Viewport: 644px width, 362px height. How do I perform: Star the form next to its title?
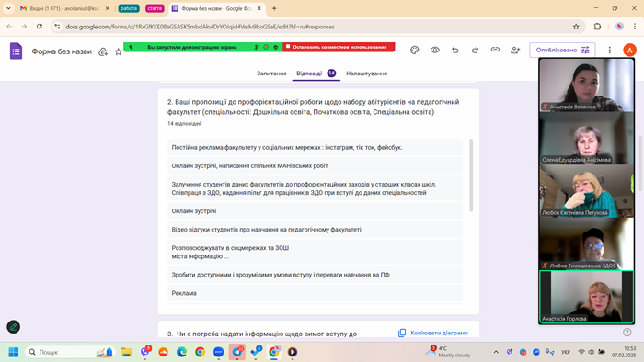[119, 51]
